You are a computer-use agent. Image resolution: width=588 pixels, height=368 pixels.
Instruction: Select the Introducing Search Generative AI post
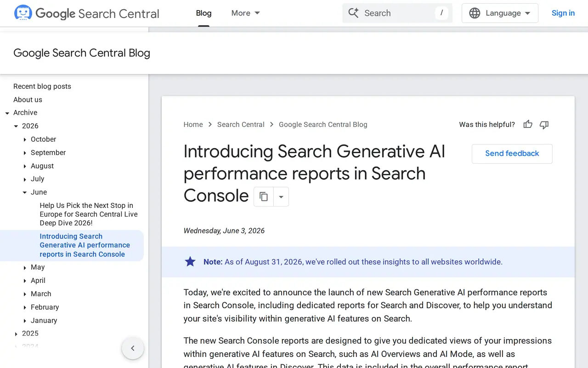85,245
